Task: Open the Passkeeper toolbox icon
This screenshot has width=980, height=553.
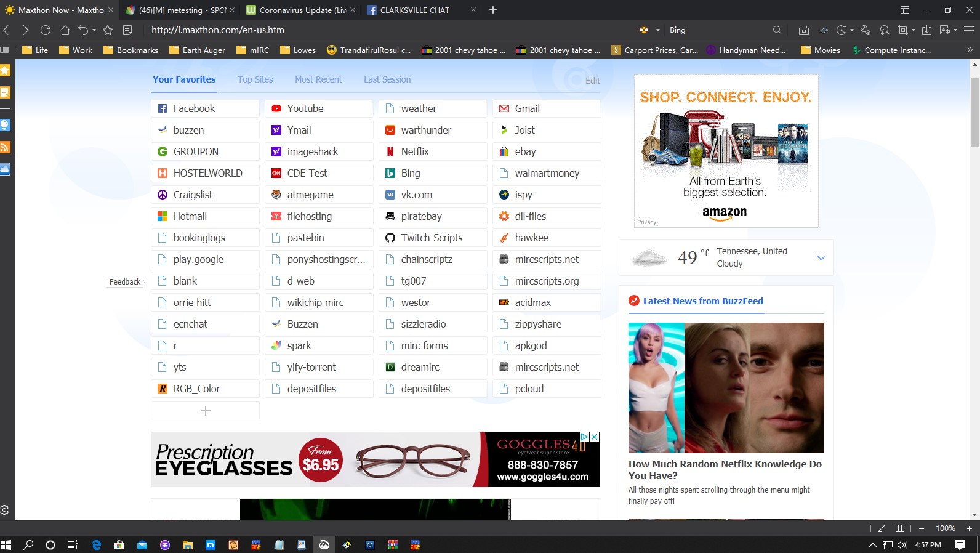Action: pos(804,30)
